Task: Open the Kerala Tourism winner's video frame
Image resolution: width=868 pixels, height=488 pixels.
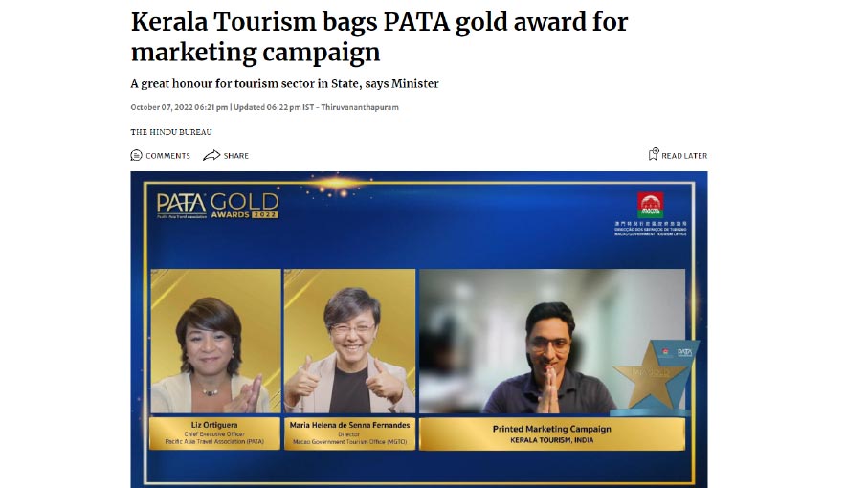Action: click(x=552, y=341)
